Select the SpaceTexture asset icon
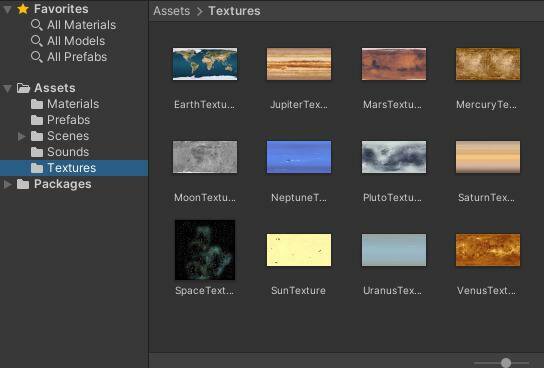Screen dimensions: 544x368 click(205, 250)
